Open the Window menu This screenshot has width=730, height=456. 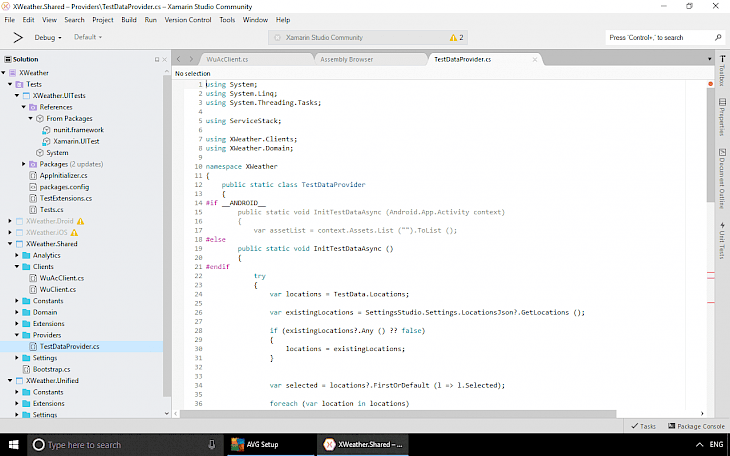click(255, 20)
